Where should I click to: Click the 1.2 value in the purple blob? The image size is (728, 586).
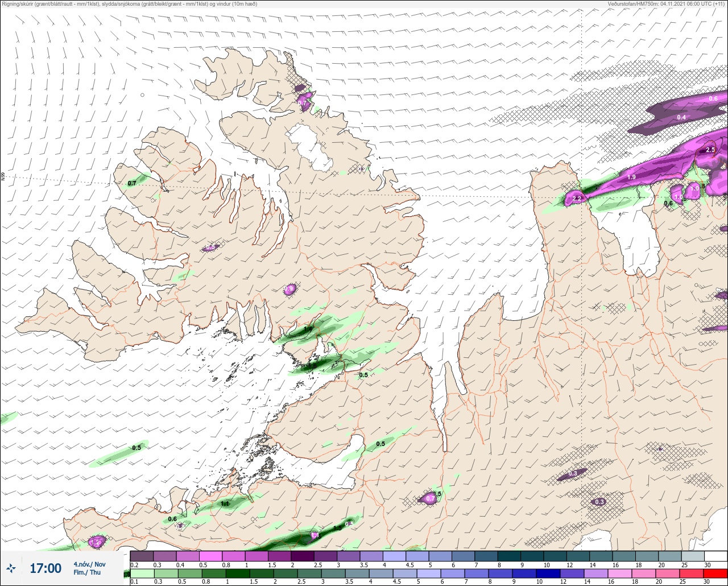pyautogui.click(x=96, y=543)
